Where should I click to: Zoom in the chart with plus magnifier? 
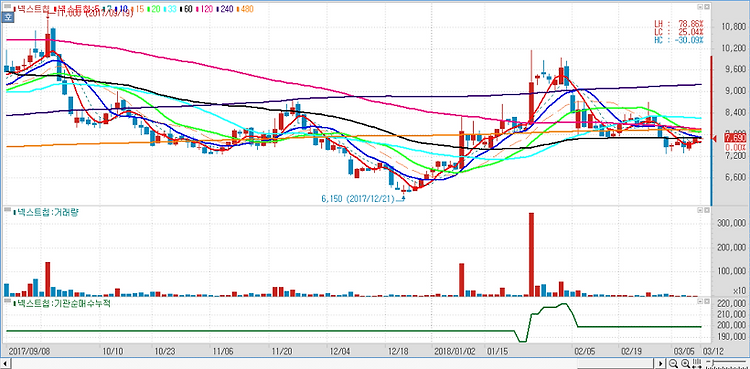[685, 363]
